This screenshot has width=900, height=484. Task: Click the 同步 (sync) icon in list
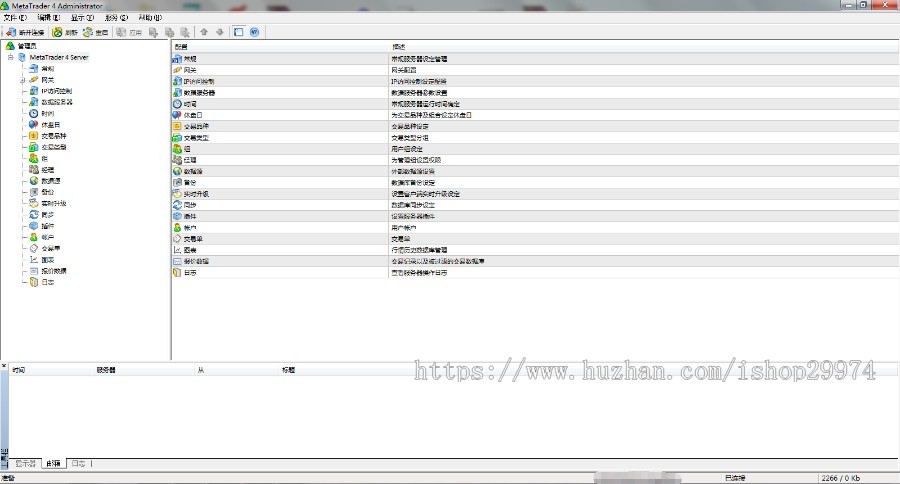click(177, 205)
